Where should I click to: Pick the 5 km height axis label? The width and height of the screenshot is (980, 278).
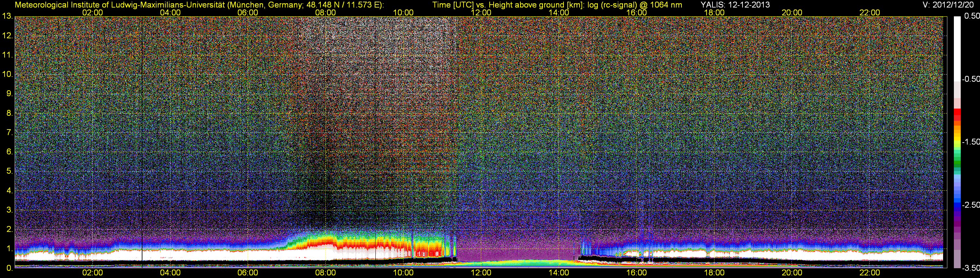pos(9,171)
